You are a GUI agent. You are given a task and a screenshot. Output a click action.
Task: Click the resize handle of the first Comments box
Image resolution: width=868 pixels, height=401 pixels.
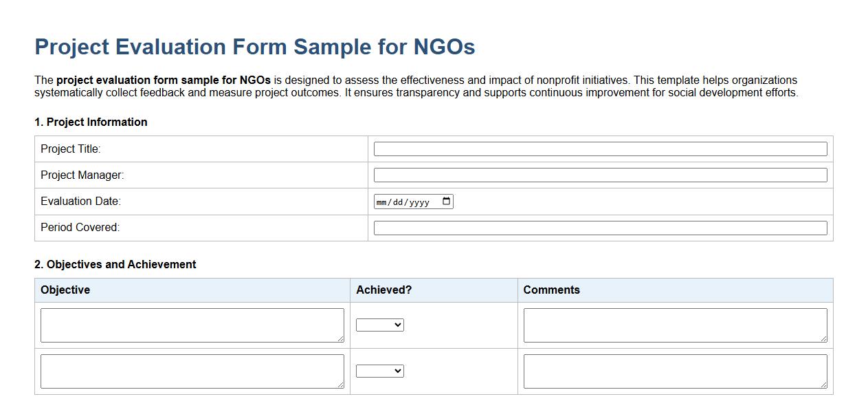824,338
